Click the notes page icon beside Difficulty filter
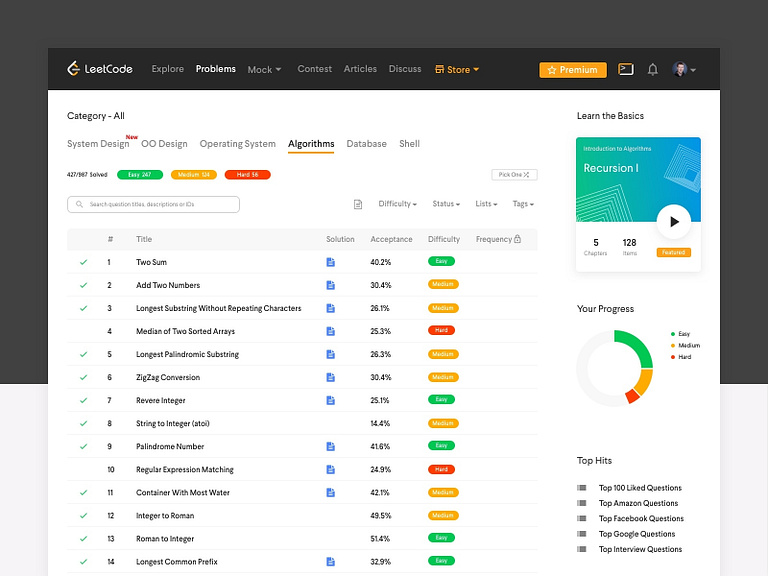The height and width of the screenshot is (576, 768). 358,204
